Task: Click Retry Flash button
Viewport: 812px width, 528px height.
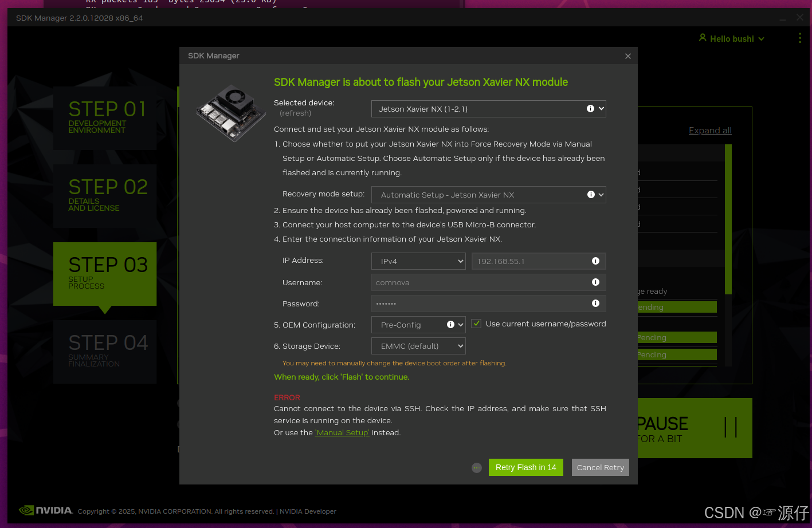Action: pyautogui.click(x=526, y=467)
